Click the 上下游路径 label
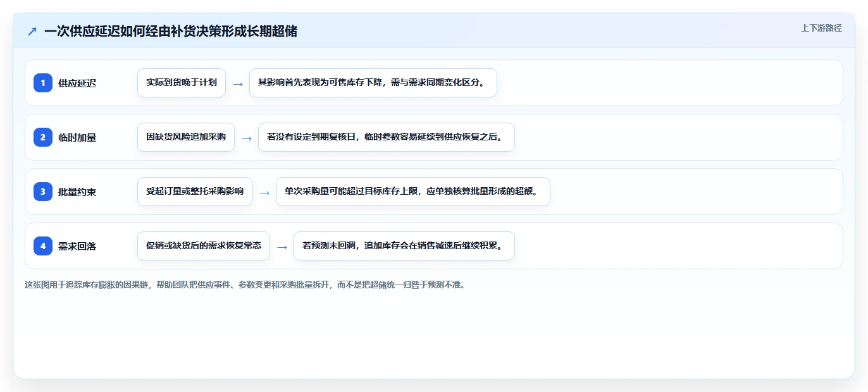Screen dimensions: 868x392 [821, 28]
